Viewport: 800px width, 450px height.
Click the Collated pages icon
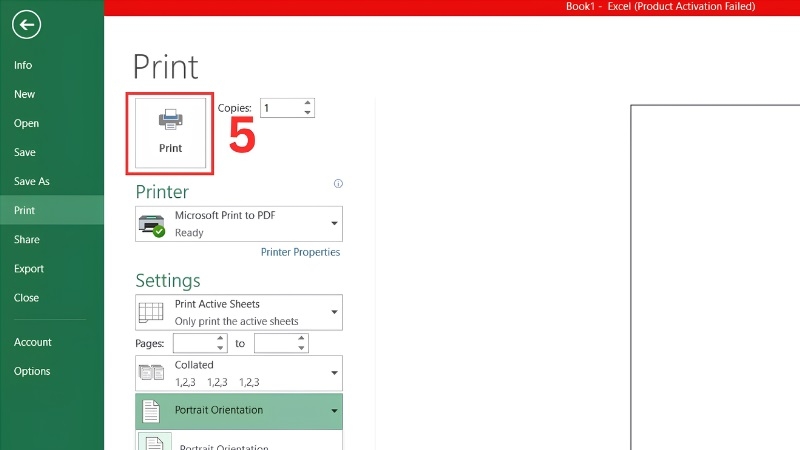coord(152,372)
